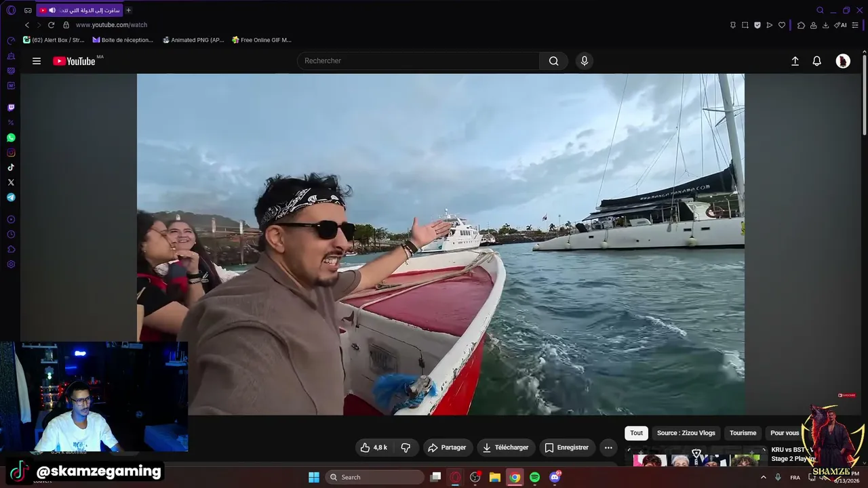Click the Rechercher search field
868x488 pixels.
pyautogui.click(x=418, y=61)
